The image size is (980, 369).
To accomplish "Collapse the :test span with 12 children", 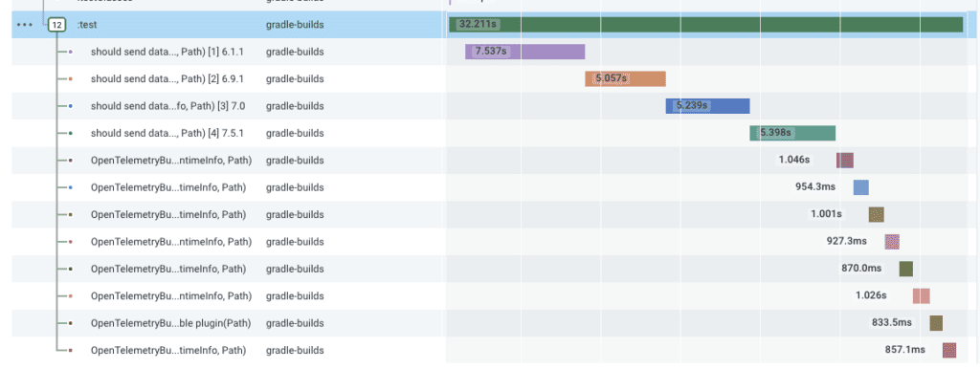I will coord(56,25).
